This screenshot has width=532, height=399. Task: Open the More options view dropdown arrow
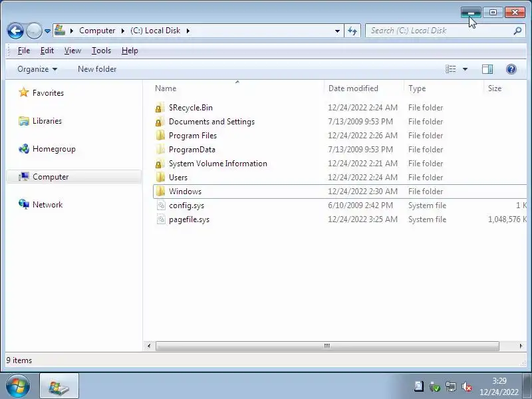pos(465,69)
